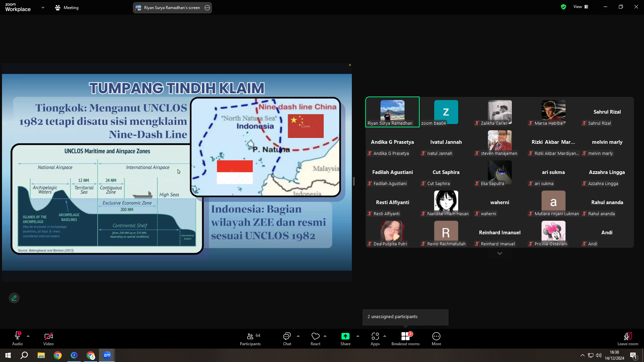Viewport: 644px width, 362px height.
Task: Open Google Chrome from the taskbar
Action: pos(58,355)
